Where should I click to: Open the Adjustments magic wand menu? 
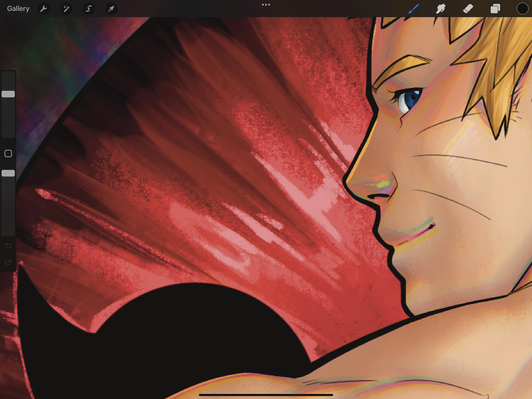point(66,9)
